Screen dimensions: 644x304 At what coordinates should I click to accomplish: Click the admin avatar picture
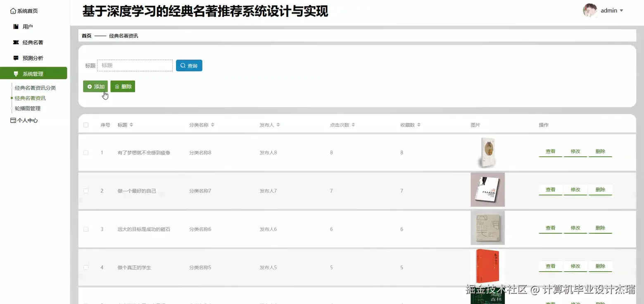click(590, 10)
